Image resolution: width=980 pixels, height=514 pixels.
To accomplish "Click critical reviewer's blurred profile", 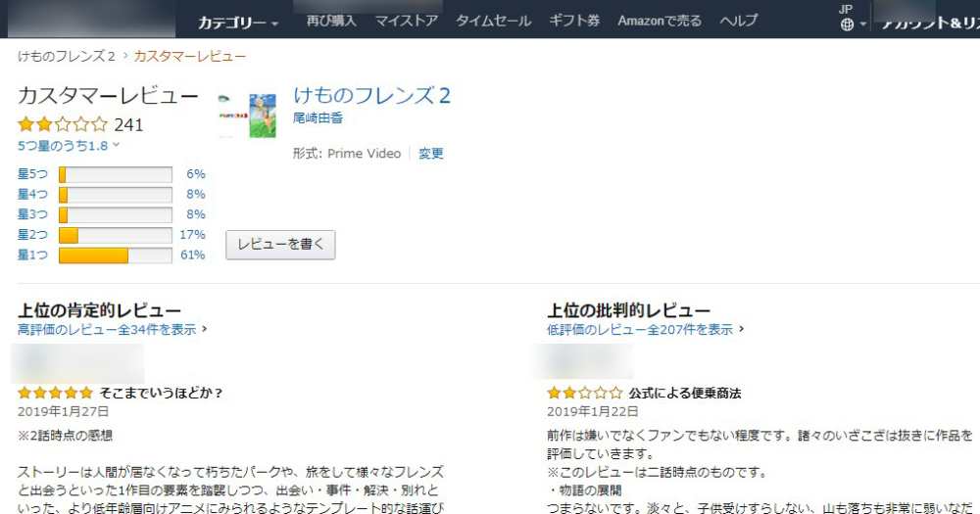I will 582,361.
